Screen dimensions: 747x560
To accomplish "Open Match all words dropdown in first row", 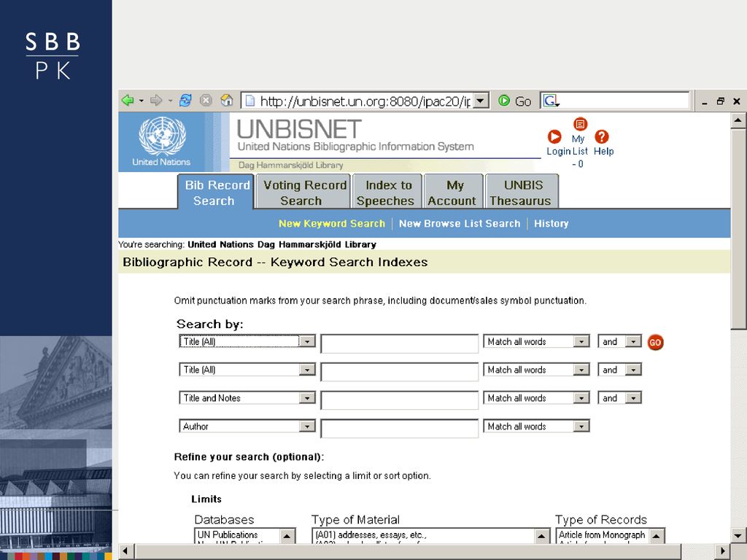I will tap(581, 342).
